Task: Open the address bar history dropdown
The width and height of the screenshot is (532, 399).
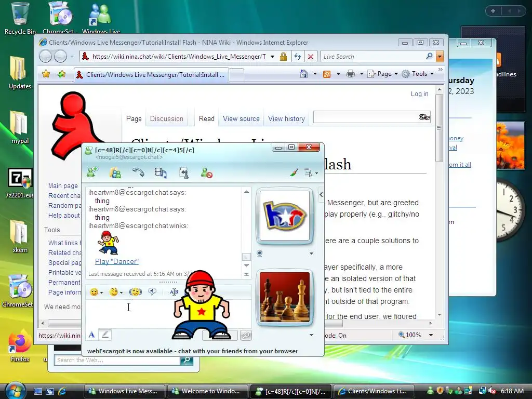Action: click(272, 57)
